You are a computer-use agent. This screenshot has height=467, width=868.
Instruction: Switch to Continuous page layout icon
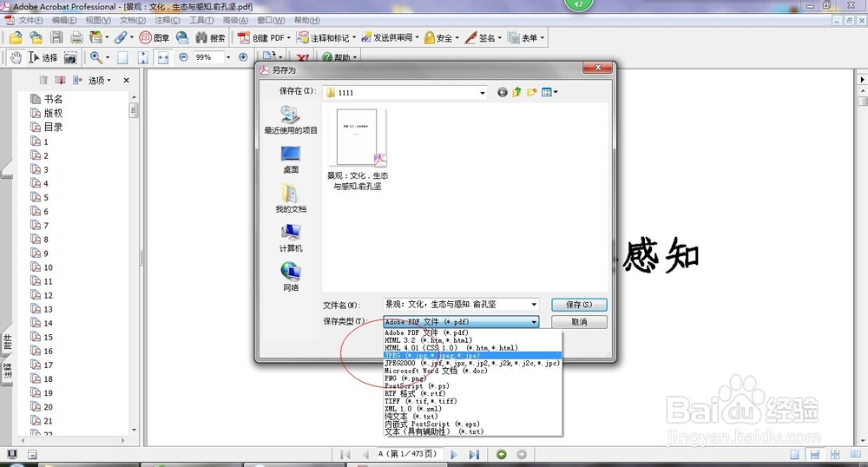[x=815, y=455]
